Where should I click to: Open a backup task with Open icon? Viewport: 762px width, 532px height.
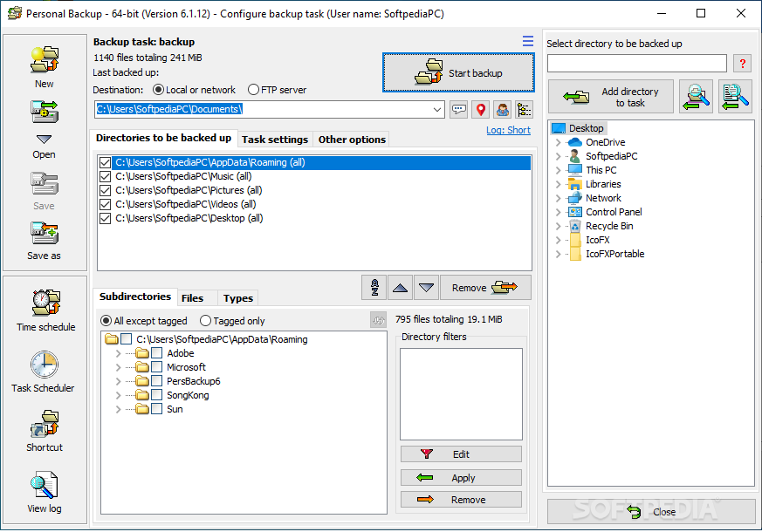tap(45, 113)
